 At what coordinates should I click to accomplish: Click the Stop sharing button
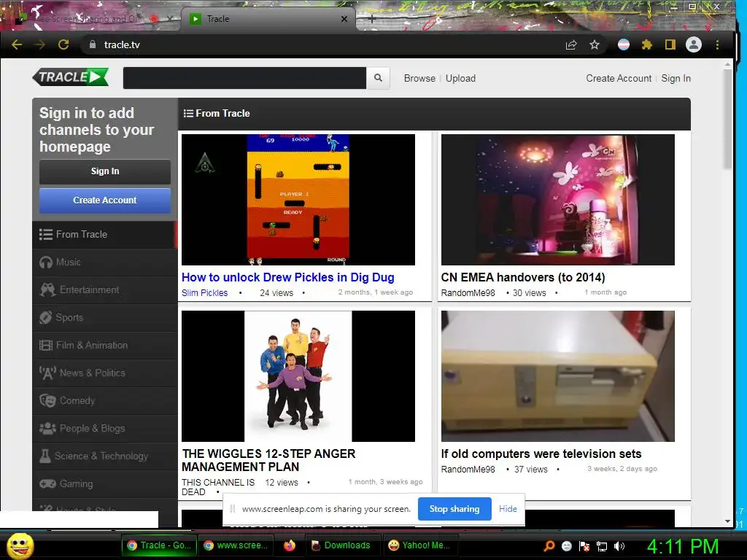[454, 508]
